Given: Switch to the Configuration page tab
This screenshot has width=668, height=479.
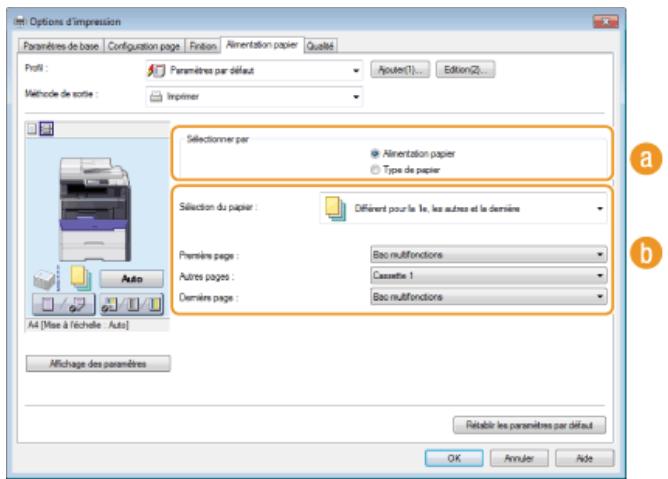Looking at the screenshot, I should pyautogui.click(x=144, y=46).
